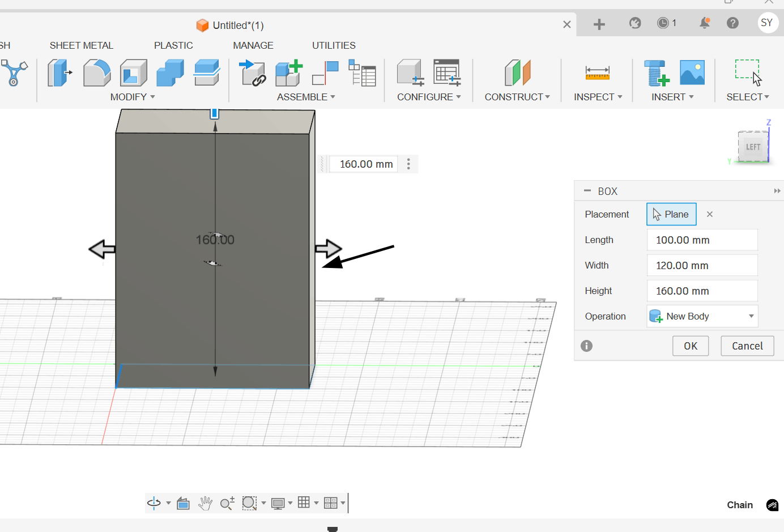This screenshot has height=532, width=784.
Task: Clear the Placement selection with X
Action: [710, 214]
